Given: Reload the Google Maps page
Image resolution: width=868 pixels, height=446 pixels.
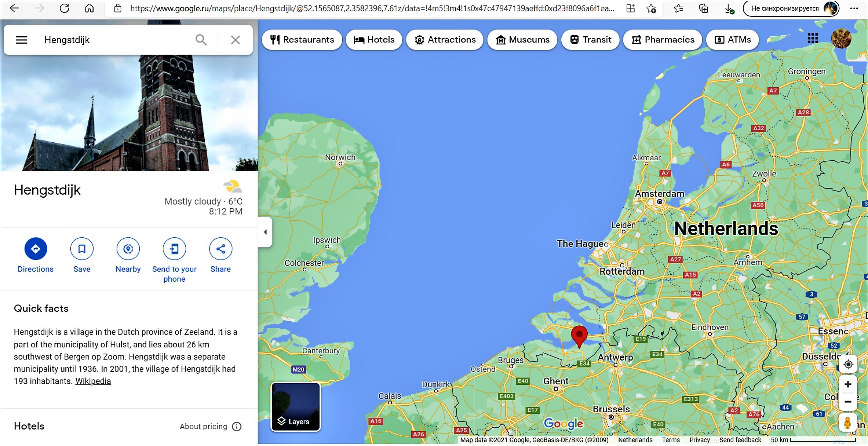Looking at the screenshot, I should pyautogui.click(x=64, y=8).
